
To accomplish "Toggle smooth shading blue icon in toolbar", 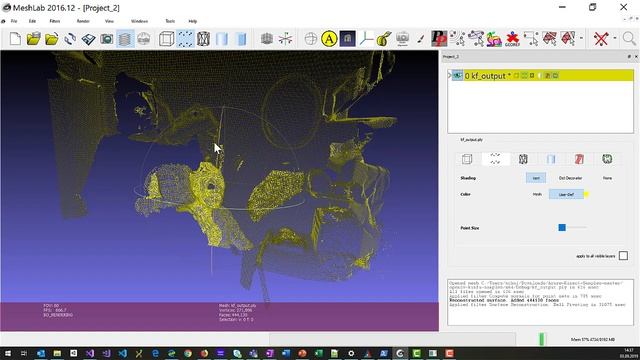I will (x=242, y=39).
